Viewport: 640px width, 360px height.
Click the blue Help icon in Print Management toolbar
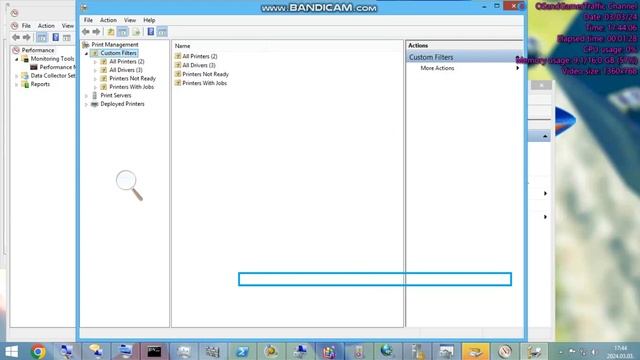[x=151, y=32]
